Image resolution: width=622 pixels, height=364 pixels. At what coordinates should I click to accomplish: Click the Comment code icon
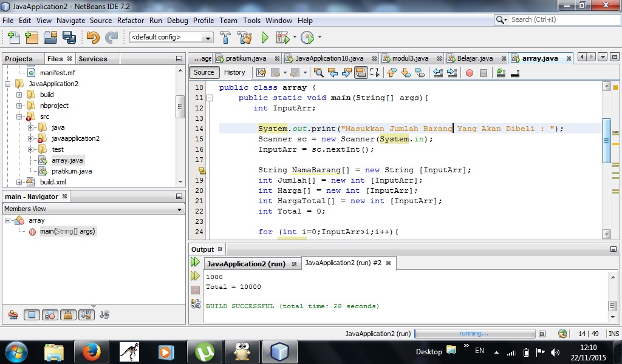coord(501,72)
